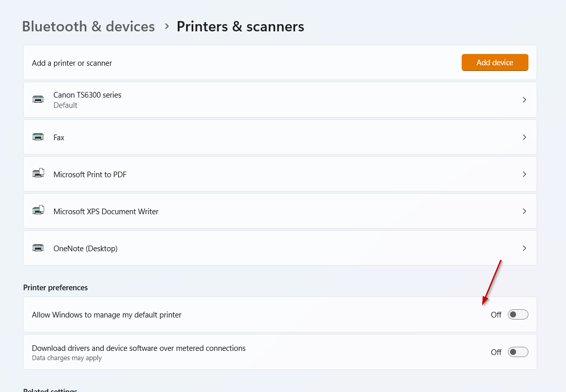Expand the Microsoft Print to PDF chevron
Image resolution: width=566 pixels, height=392 pixels.
[524, 174]
